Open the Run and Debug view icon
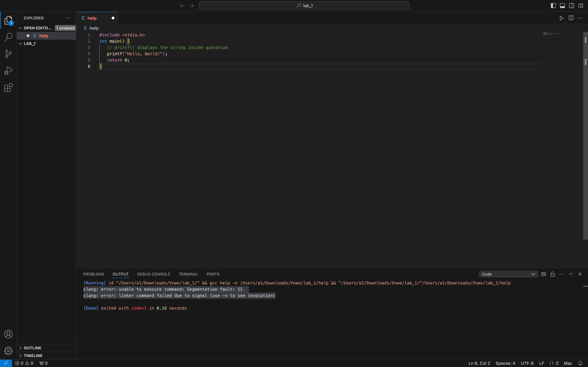The height and width of the screenshot is (367, 588). pos(8,71)
